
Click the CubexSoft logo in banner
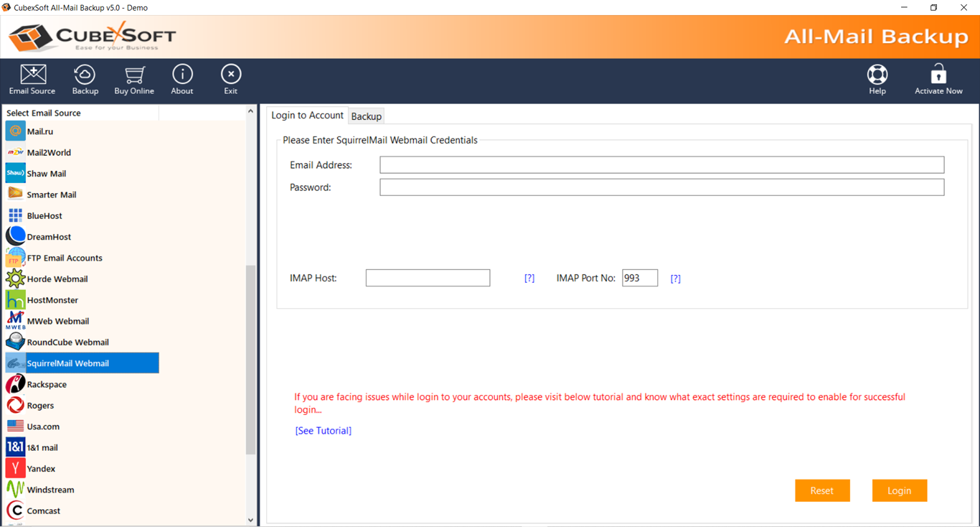[x=93, y=37]
